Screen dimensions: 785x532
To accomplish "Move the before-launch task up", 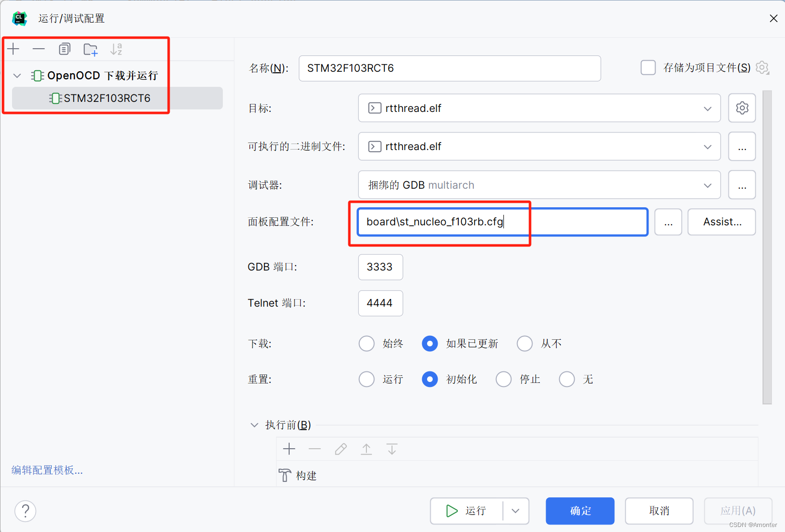I will (x=366, y=449).
